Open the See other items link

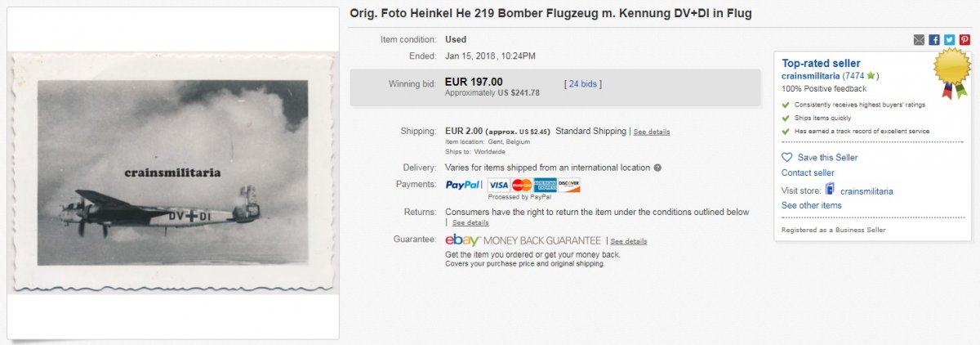click(811, 205)
